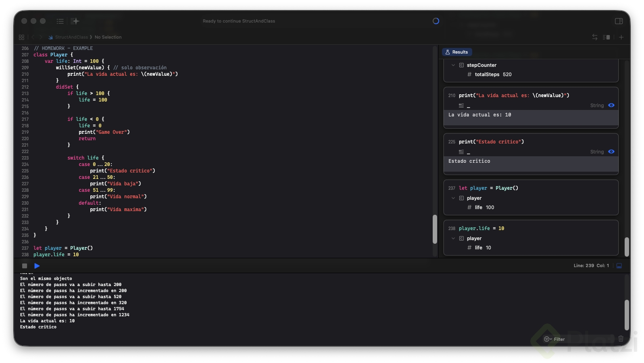Click No Selection in breadcrumb bar
Image resolution: width=644 pixels, height=363 pixels.
108,37
